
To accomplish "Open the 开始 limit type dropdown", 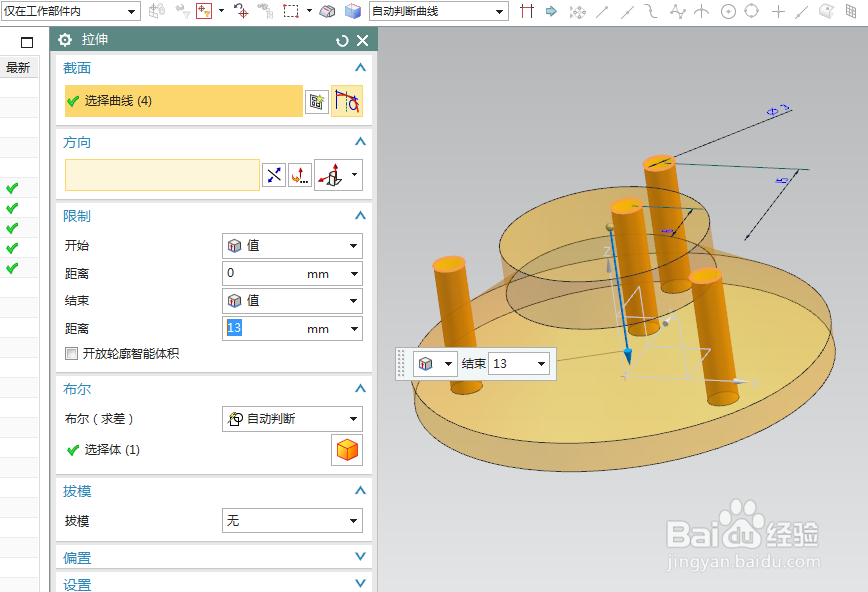I will click(x=292, y=246).
